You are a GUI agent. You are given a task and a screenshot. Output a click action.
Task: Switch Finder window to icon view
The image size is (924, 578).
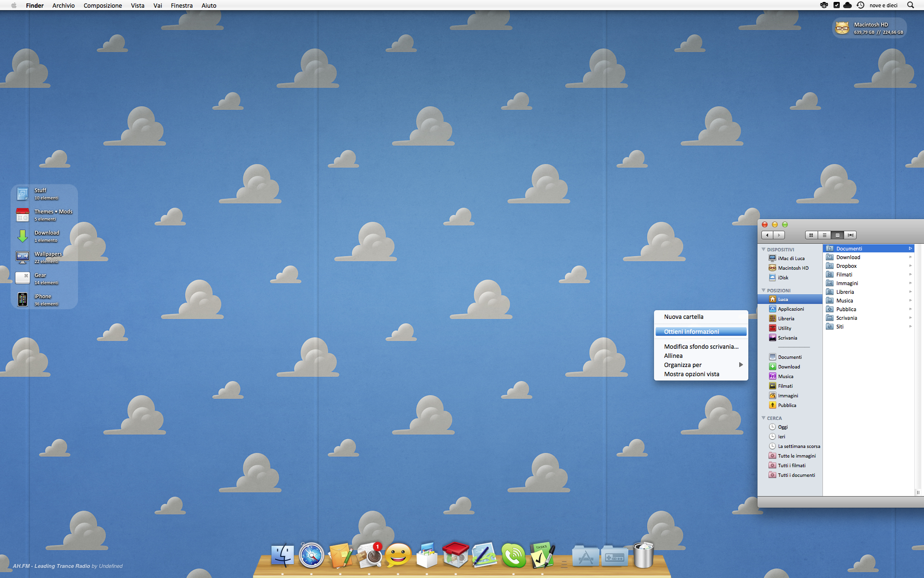[x=811, y=235]
